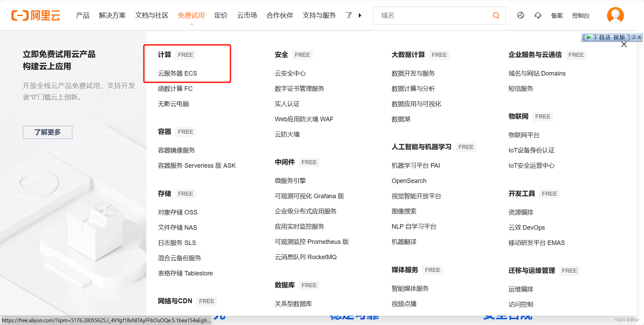Open 关系型数据库 link
Viewport: 644px width, 325px height.
pos(293,304)
